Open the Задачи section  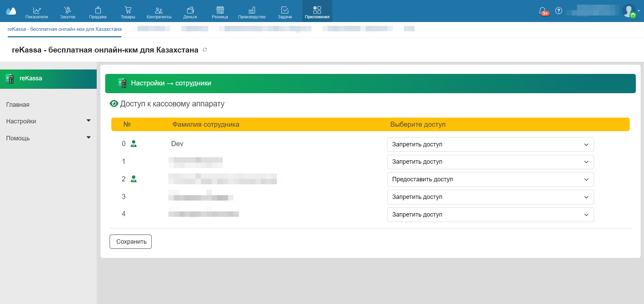[285, 13]
